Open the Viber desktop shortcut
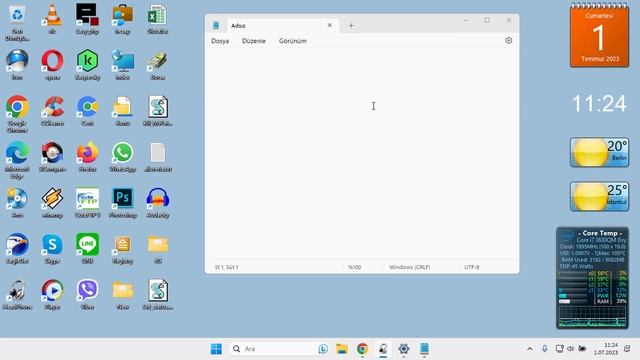The width and height of the screenshot is (640, 360). point(87,294)
